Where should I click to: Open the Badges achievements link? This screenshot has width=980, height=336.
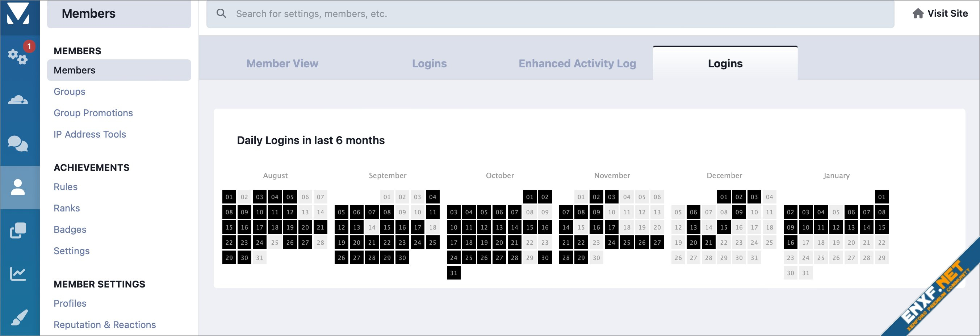[70, 230]
